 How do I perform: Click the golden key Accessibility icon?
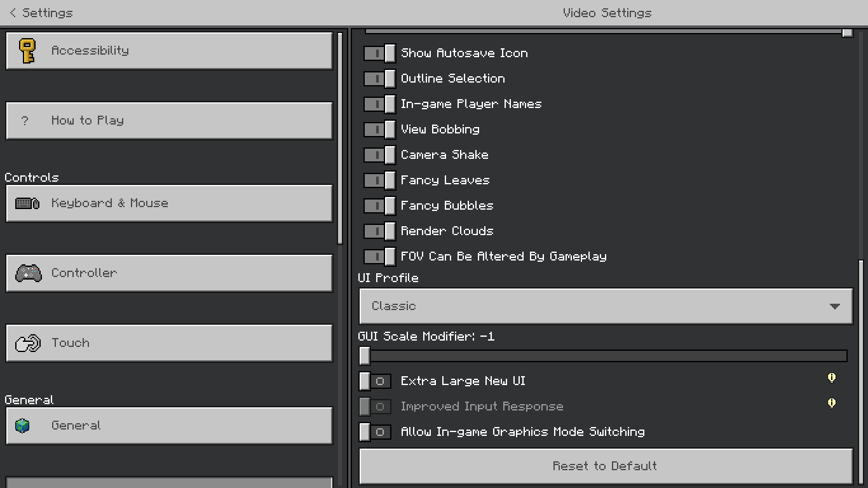27,51
